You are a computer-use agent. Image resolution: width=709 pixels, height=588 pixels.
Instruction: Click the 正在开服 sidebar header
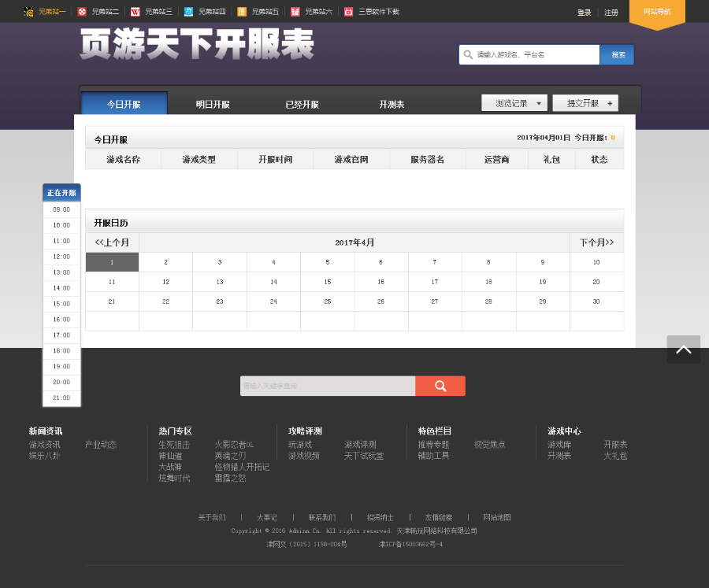(x=61, y=193)
